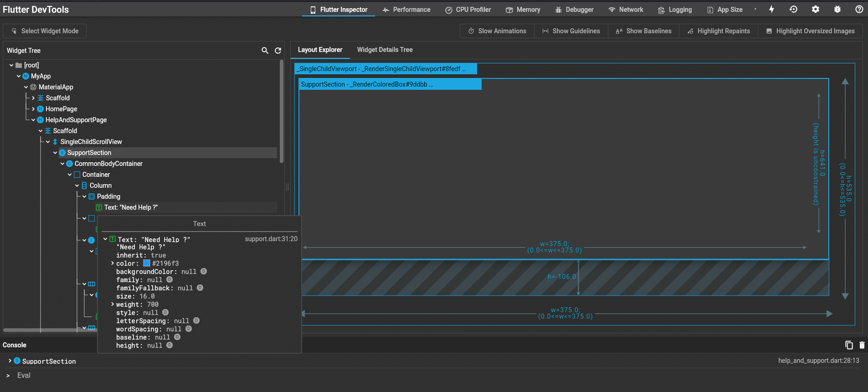Toggle Select Widget Mode

(45, 31)
